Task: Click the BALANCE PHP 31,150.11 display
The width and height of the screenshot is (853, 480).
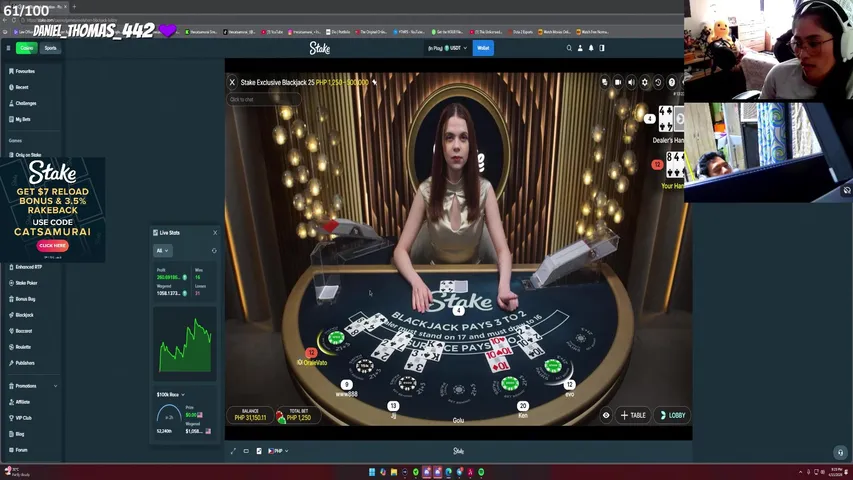Action: tap(250, 415)
